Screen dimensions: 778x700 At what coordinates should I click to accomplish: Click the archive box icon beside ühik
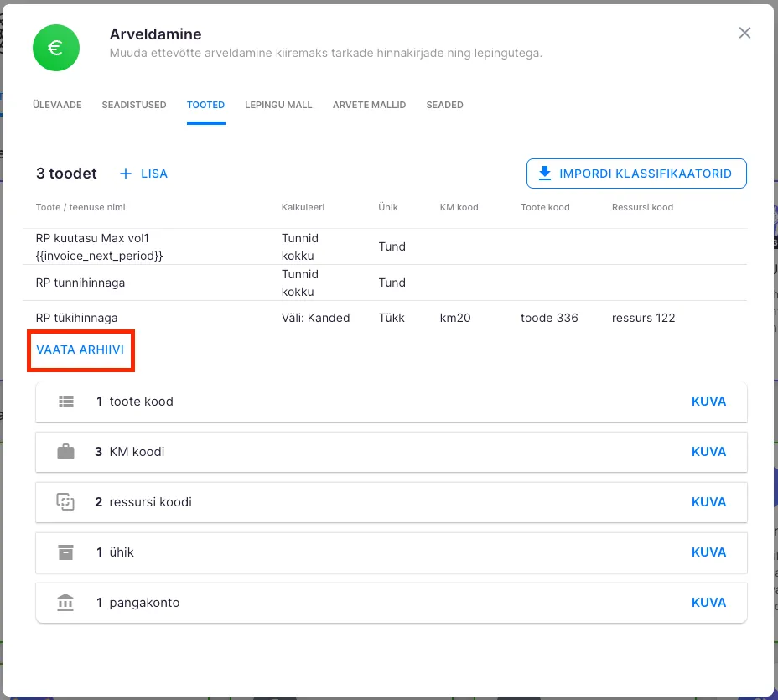[x=66, y=552]
